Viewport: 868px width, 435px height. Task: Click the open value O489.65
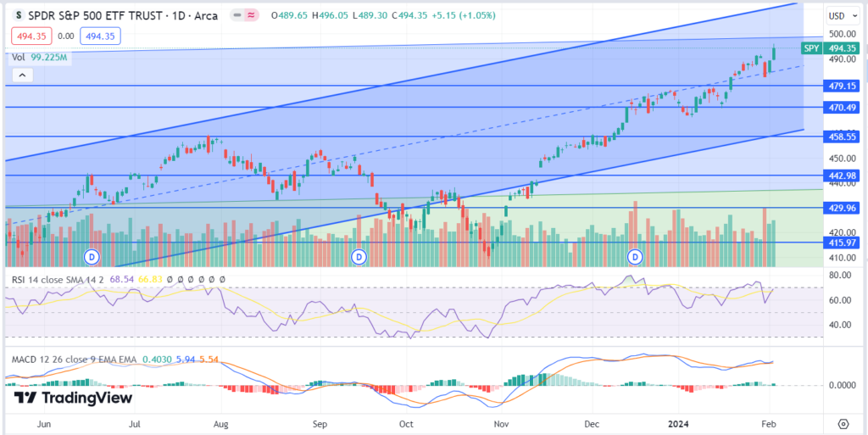(x=290, y=15)
